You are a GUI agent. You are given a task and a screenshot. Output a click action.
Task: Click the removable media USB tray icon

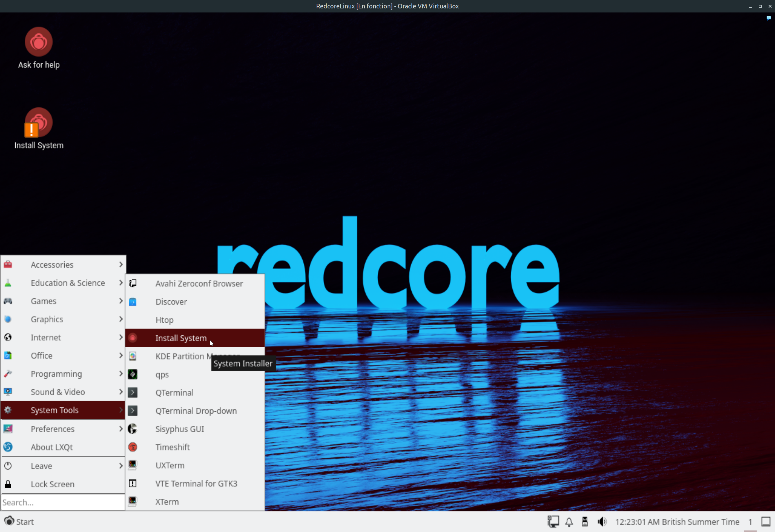click(x=585, y=522)
